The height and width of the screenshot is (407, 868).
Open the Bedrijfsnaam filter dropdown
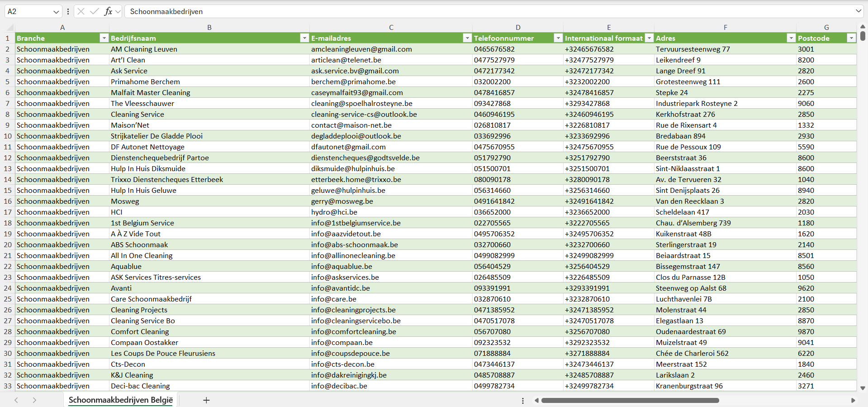304,38
